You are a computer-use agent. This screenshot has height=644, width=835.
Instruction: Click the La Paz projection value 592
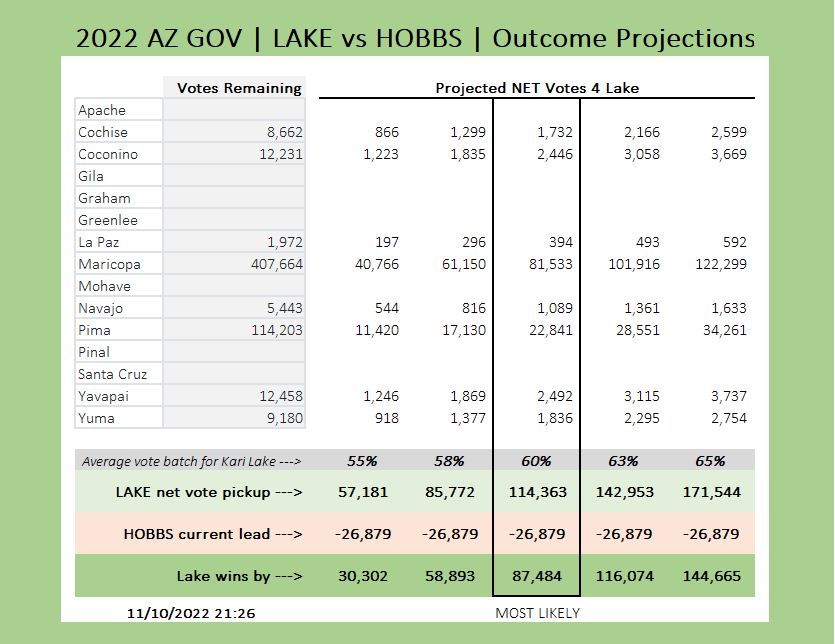point(735,242)
